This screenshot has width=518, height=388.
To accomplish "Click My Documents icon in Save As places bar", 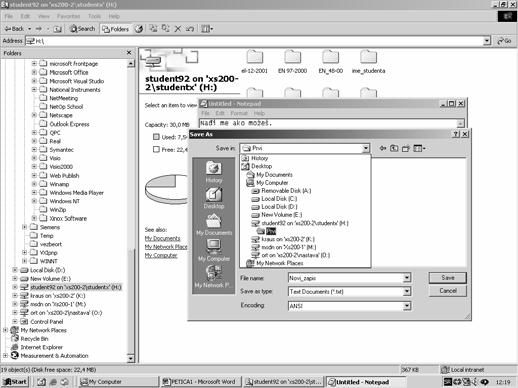I will [214, 225].
